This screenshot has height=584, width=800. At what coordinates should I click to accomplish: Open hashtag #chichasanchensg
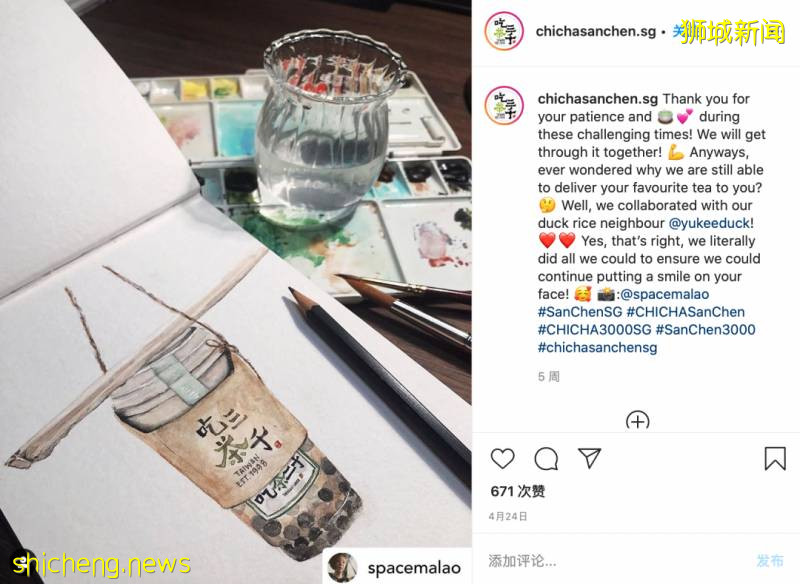[x=597, y=347]
